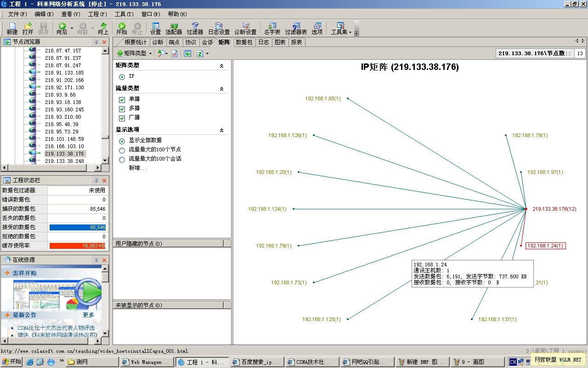Select 流量最大的100个节点 radio option
This screenshot has height=368, width=588.
click(x=122, y=150)
